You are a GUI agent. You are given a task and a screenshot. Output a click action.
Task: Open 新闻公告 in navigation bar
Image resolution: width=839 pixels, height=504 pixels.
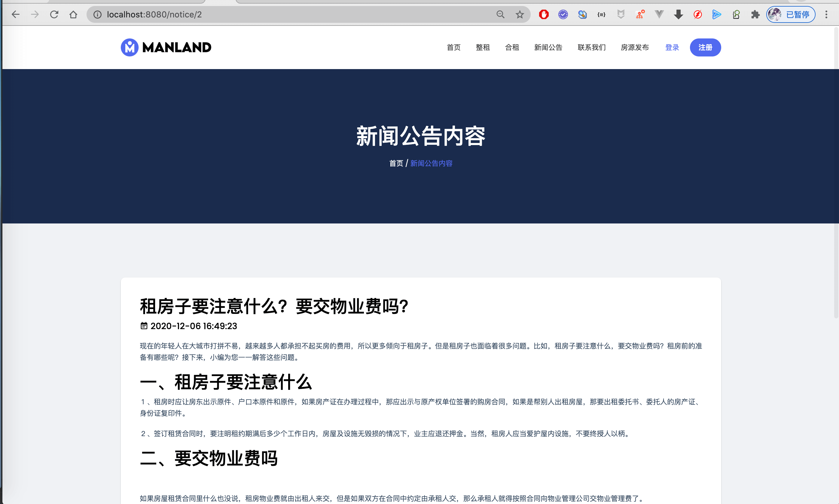548,47
